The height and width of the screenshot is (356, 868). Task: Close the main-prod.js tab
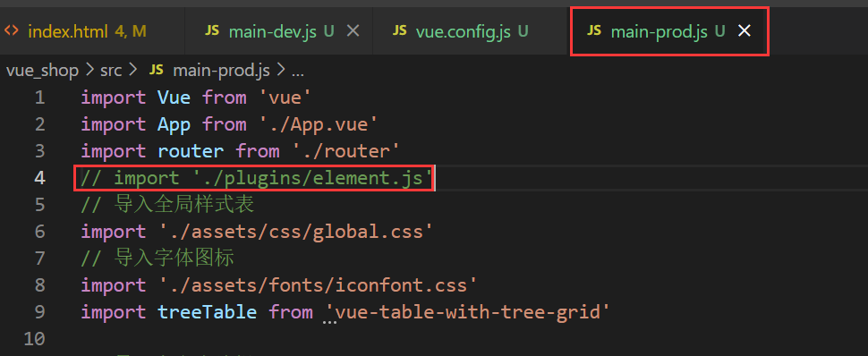click(745, 31)
